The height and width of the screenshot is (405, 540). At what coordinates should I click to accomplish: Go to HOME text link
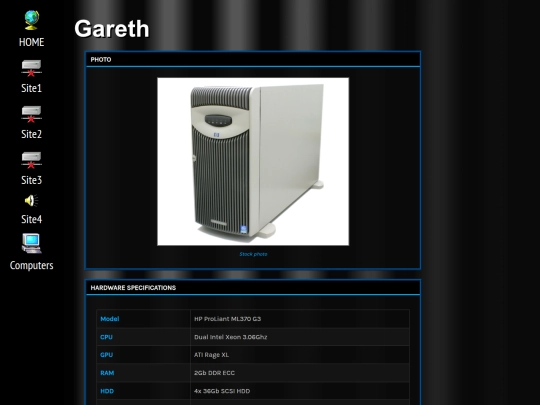coord(31,42)
